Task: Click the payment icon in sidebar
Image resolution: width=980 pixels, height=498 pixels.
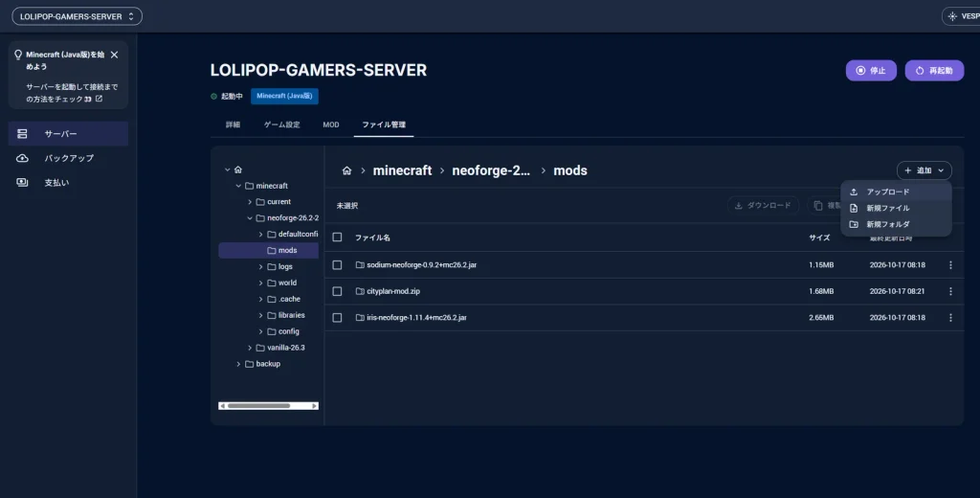Action: tap(23, 183)
